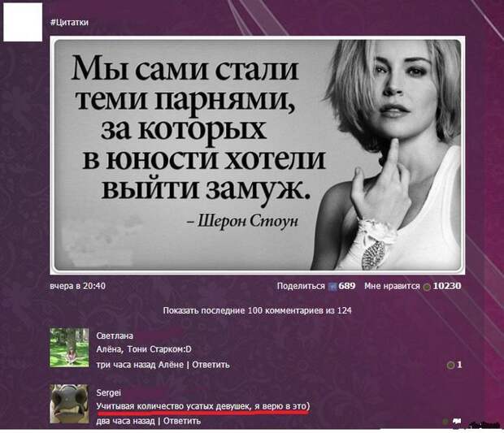Open Sergei's avatar thumbnail
This screenshot has width=504, height=433.
tap(69, 404)
